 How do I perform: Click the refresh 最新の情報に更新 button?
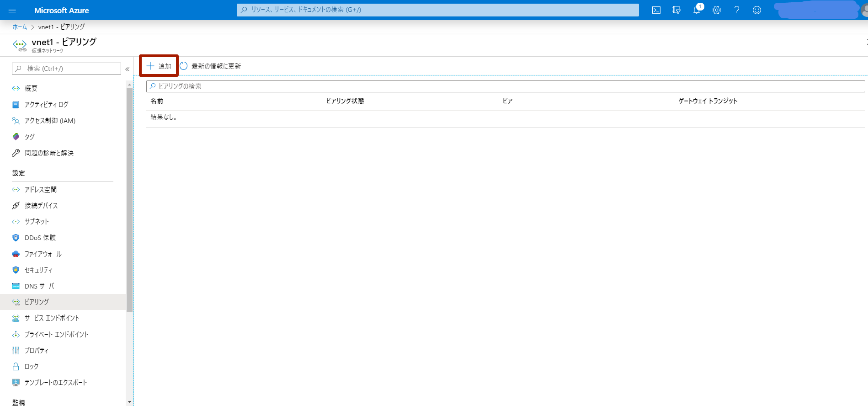(x=210, y=66)
